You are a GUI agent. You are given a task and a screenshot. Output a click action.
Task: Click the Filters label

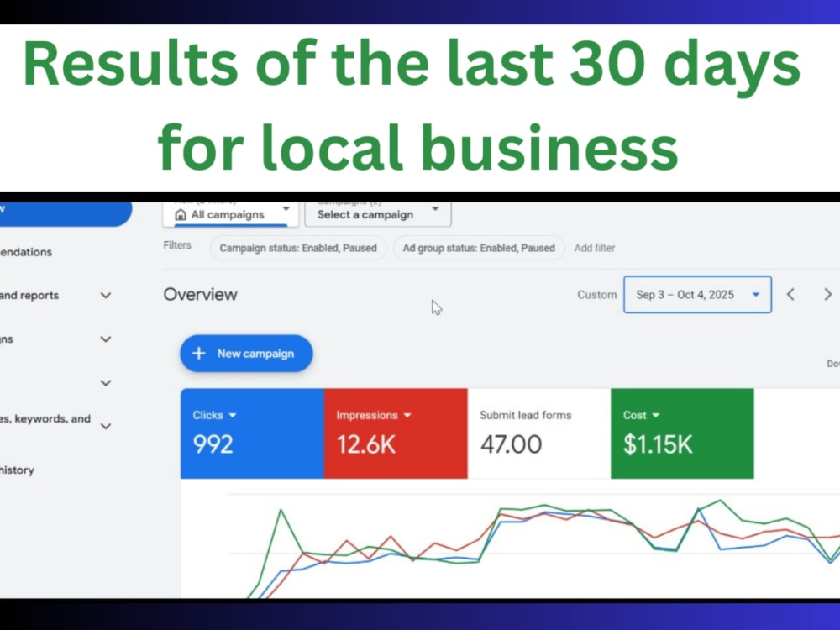[177, 245]
